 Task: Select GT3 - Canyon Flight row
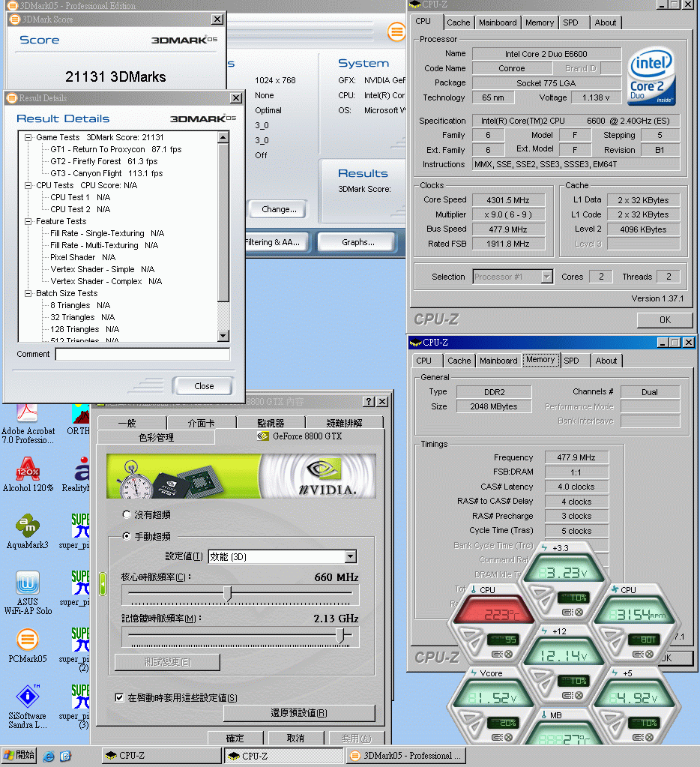tap(106, 174)
